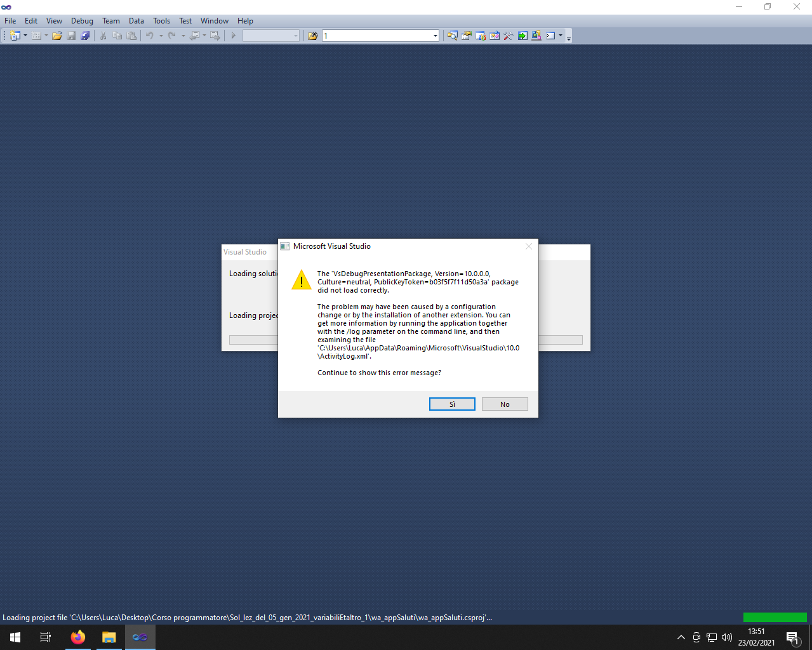Click the Find in Files icon
Viewport: 812px width, 650px height.
pyautogui.click(x=312, y=36)
